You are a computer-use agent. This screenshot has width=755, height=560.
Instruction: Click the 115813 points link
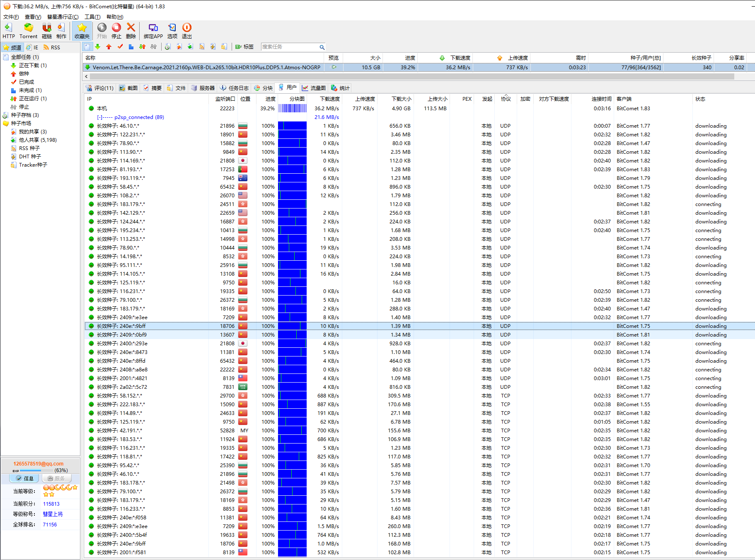tap(51, 504)
